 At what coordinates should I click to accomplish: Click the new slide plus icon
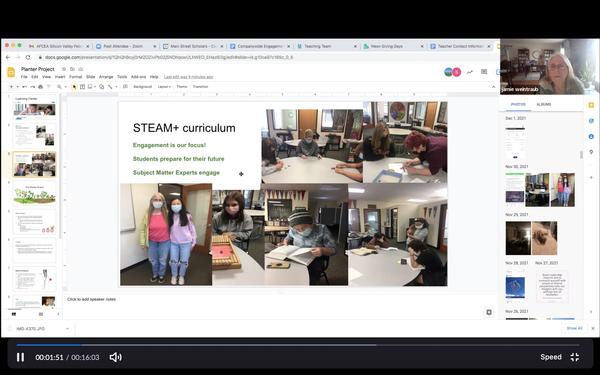11,86
